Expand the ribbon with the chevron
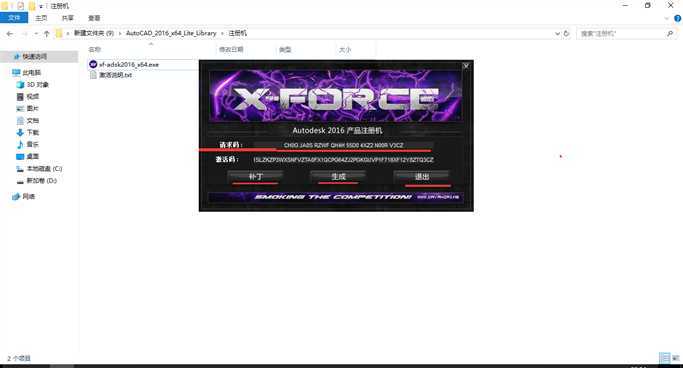This screenshot has width=683, height=368. click(x=666, y=18)
